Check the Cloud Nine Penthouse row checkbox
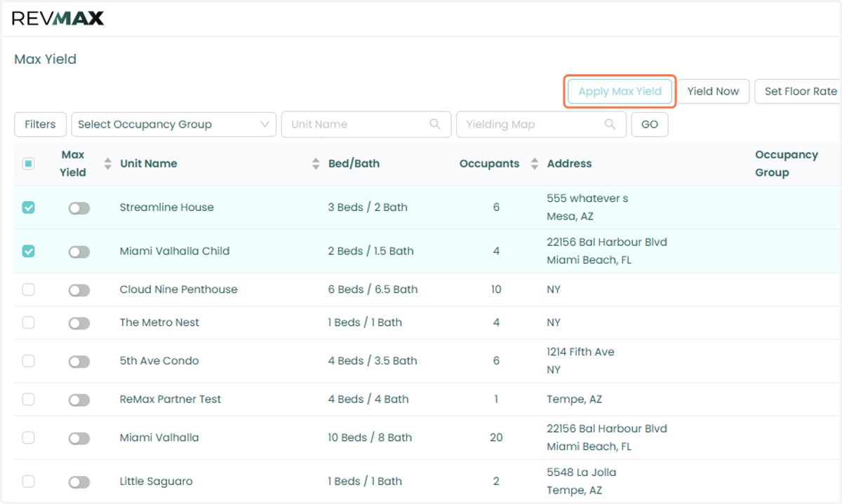This screenshot has width=842, height=504. (x=28, y=290)
